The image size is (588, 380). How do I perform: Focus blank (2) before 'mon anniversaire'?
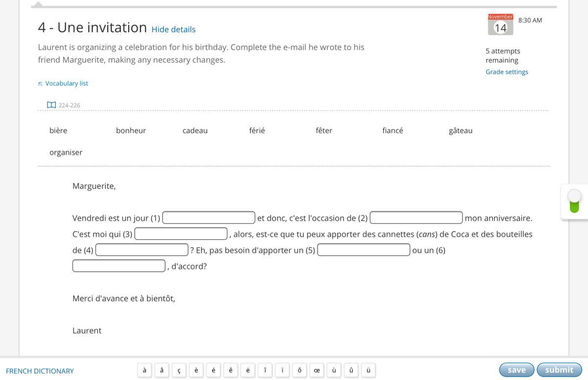[416, 217]
